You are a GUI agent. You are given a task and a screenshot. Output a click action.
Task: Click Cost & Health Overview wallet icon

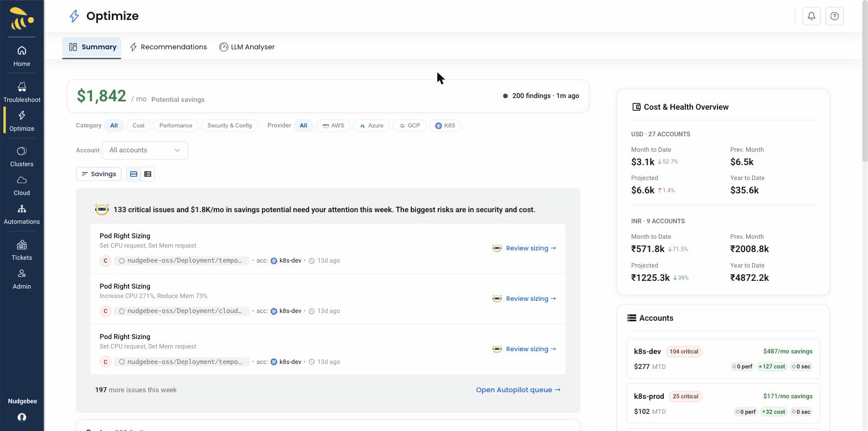pyautogui.click(x=636, y=107)
